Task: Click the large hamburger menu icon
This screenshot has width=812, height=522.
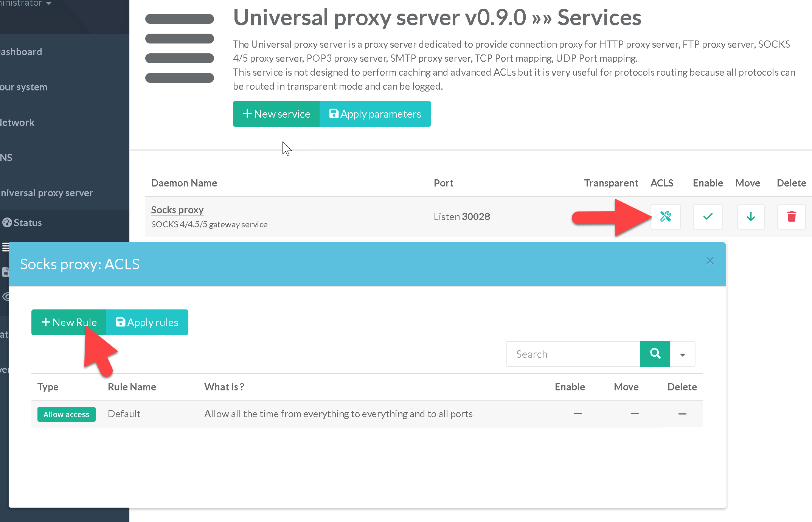Action: click(179, 48)
